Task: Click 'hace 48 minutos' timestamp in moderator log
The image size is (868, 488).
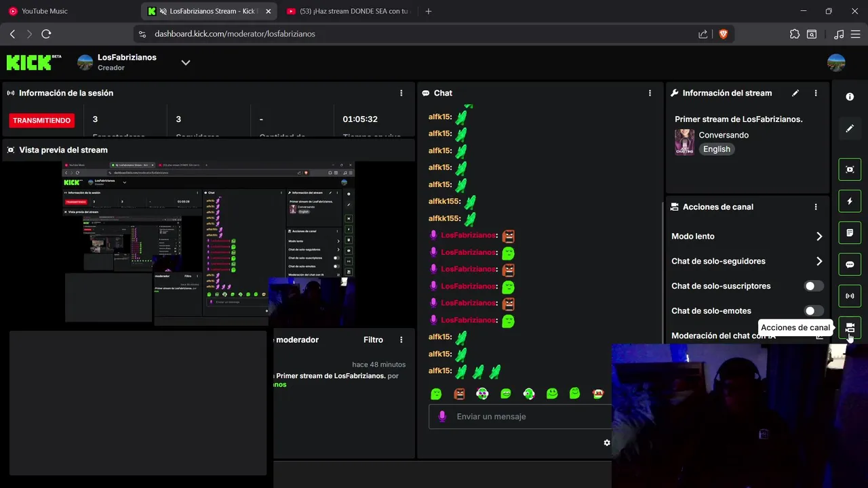Action: 379,365
